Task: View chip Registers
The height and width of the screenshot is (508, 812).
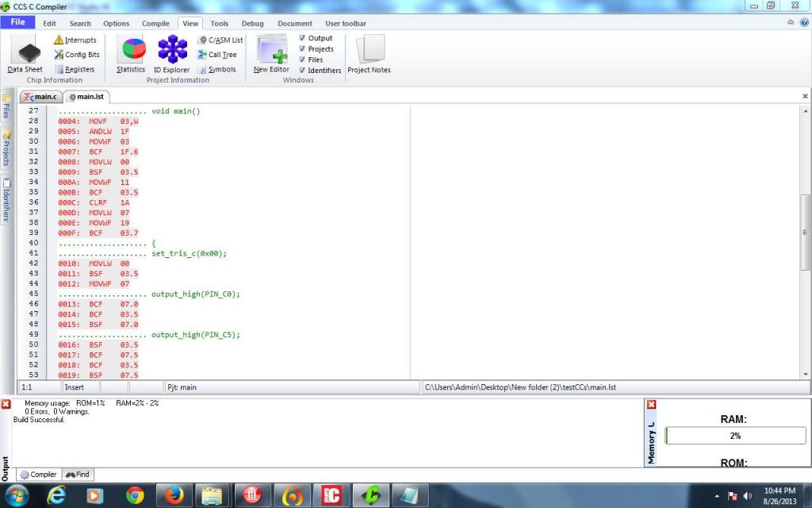Action: coord(75,70)
